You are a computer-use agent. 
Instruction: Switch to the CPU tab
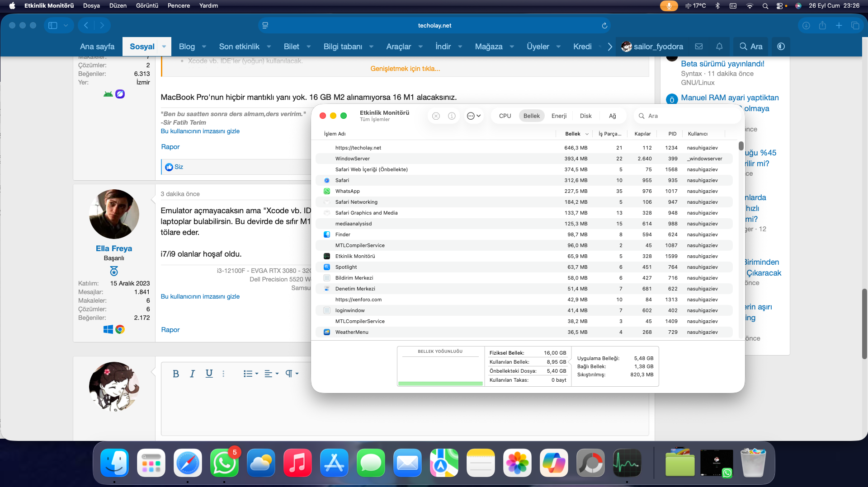click(505, 116)
